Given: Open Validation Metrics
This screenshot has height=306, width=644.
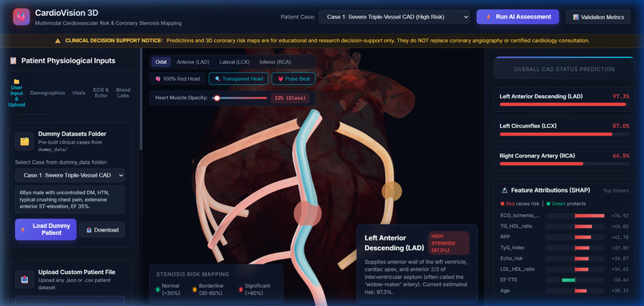Looking at the screenshot, I should [x=598, y=18].
